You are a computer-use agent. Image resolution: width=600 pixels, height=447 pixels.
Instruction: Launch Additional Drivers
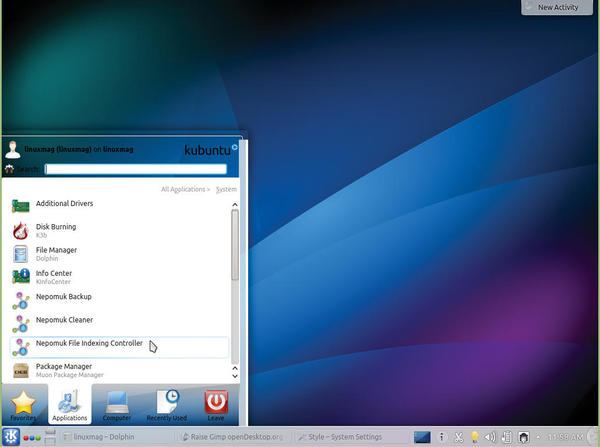(119, 206)
